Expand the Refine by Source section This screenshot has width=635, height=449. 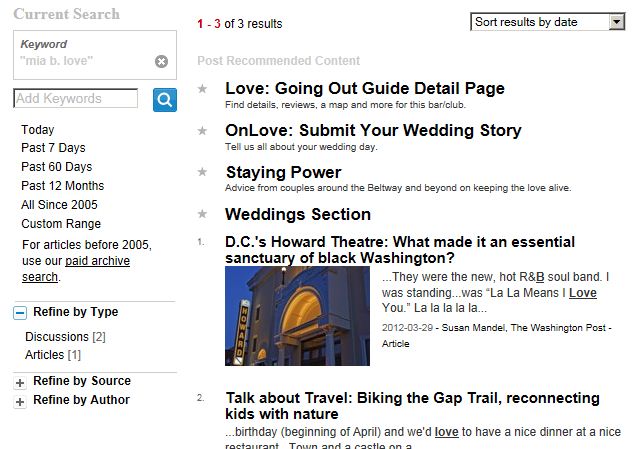tap(20, 383)
